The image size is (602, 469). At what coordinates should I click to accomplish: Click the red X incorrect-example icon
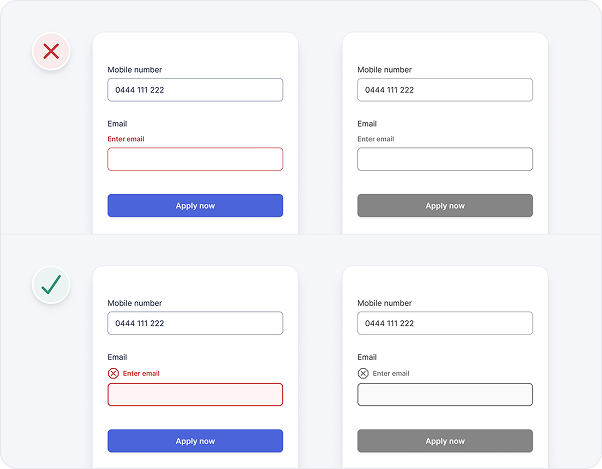tap(51, 51)
